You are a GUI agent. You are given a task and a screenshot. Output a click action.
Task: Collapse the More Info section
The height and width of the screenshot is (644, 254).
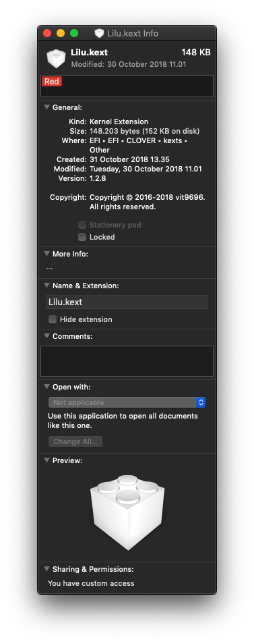tap(46, 254)
